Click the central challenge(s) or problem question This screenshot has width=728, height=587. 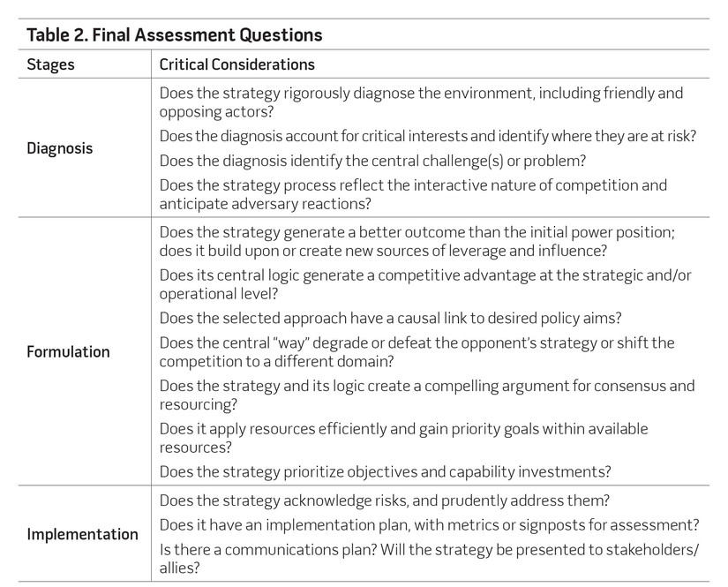tap(372, 161)
